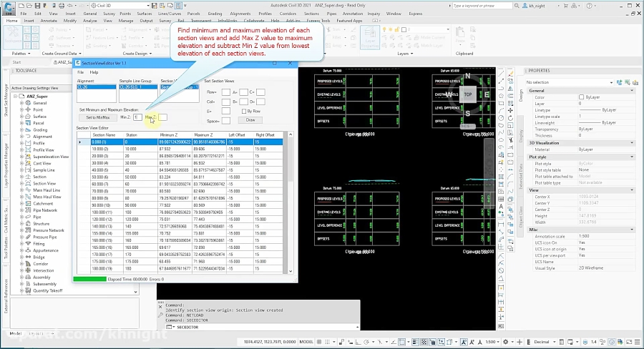Expand the Section View node in Toolspace
Viewport: 644px width, 349px height.
point(21,184)
